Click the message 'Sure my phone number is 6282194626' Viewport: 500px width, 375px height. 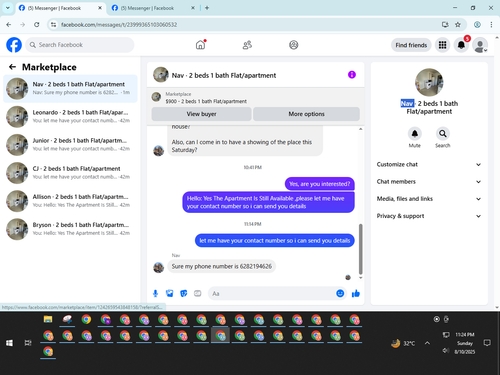click(x=222, y=266)
